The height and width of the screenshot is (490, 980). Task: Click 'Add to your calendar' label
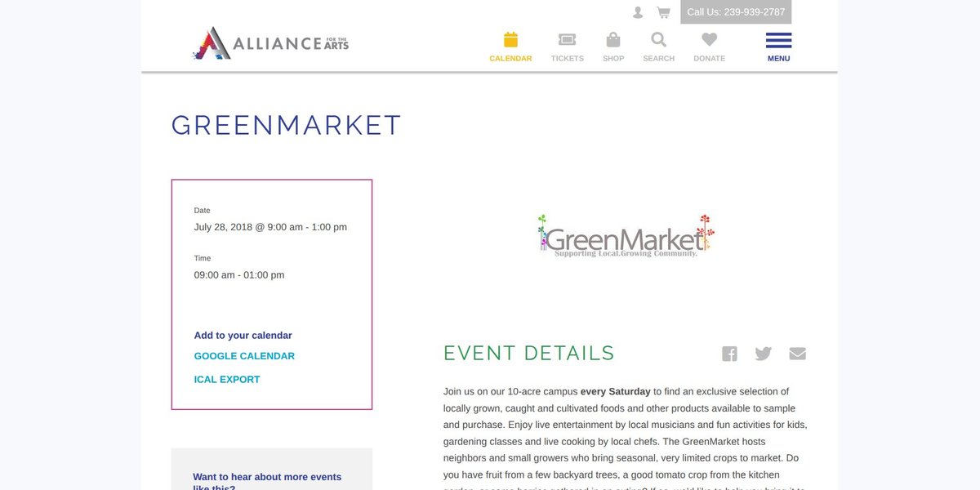[x=243, y=336]
